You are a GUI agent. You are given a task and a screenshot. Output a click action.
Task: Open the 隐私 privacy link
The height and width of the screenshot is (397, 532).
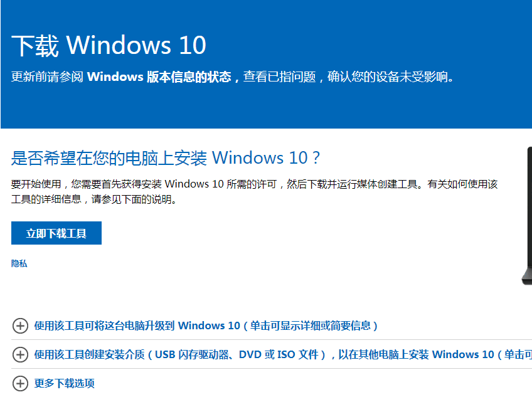[x=19, y=263]
